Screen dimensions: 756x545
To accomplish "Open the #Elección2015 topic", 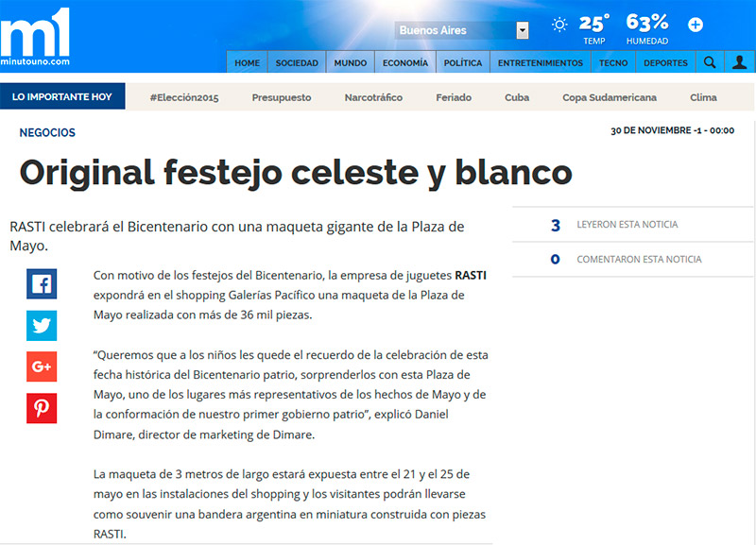I will (184, 98).
